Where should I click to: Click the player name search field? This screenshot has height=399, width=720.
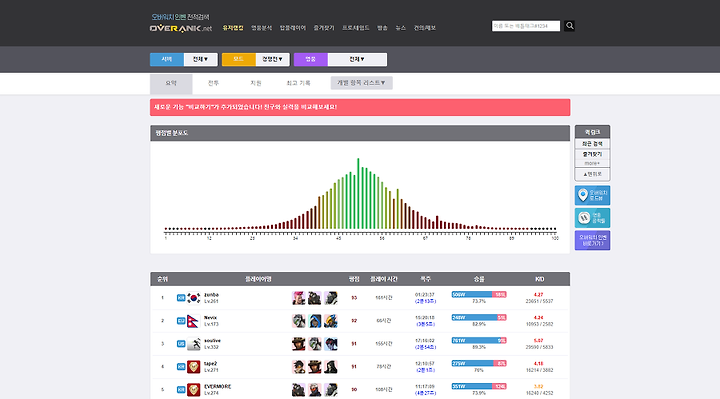coord(526,26)
